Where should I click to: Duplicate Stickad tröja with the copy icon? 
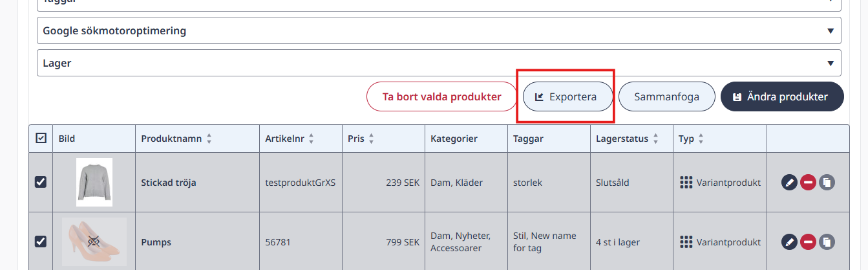(x=827, y=183)
